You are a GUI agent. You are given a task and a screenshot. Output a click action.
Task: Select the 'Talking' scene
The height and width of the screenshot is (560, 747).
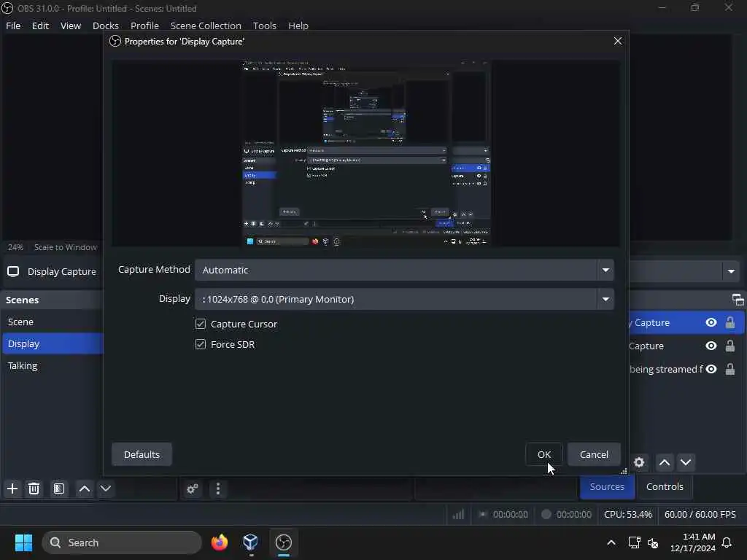(x=53, y=366)
